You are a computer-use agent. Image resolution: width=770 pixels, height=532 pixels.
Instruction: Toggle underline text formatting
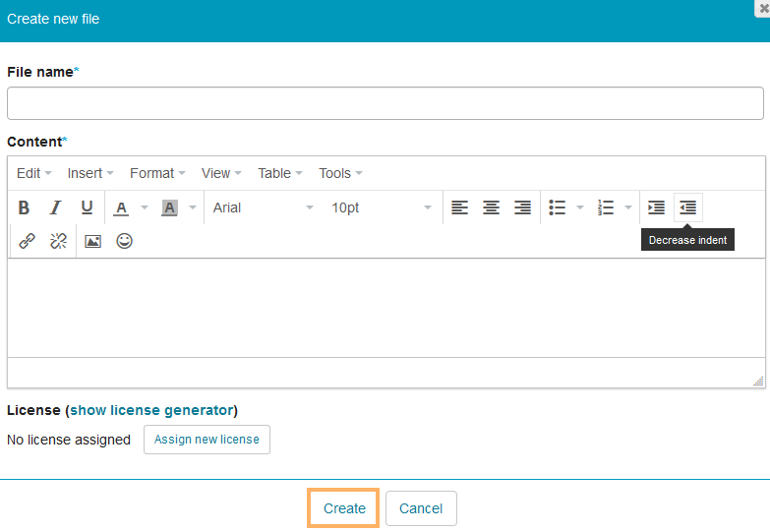(x=87, y=207)
